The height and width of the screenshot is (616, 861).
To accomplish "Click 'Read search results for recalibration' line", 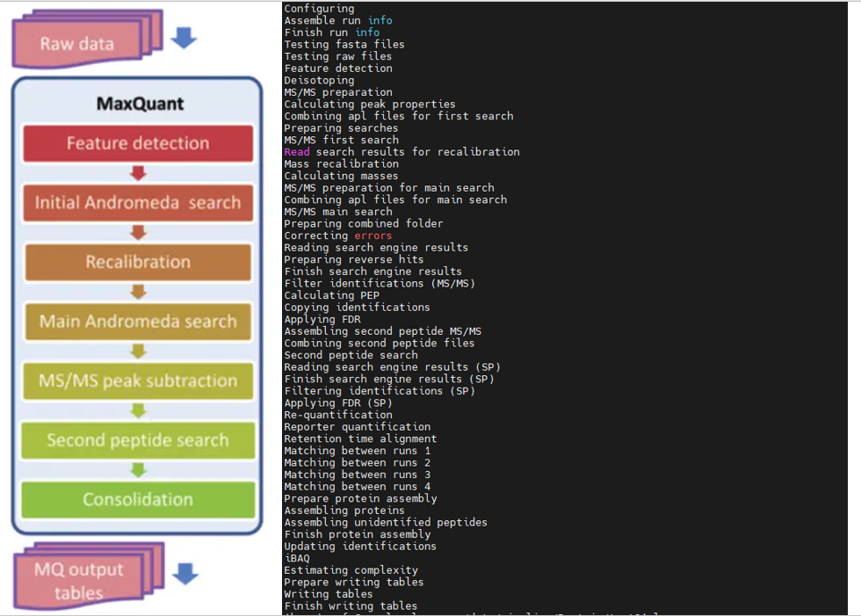I will (x=402, y=152).
